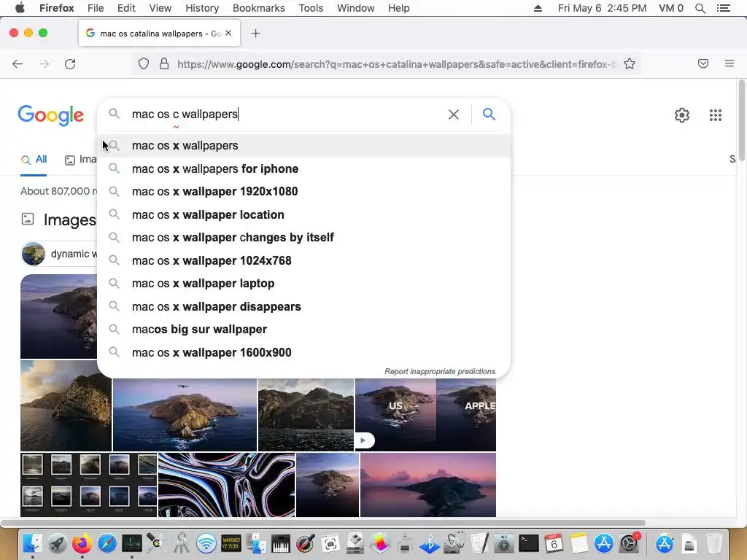Bookmark this page with the star icon
Image resolution: width=747 pixels, height=560 pixels.
(630, 64)
